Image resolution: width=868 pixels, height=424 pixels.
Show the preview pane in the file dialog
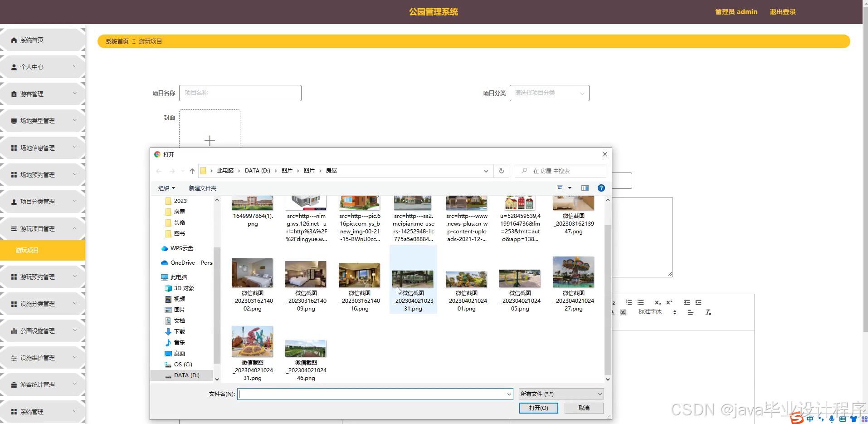(x=585, y=188)
